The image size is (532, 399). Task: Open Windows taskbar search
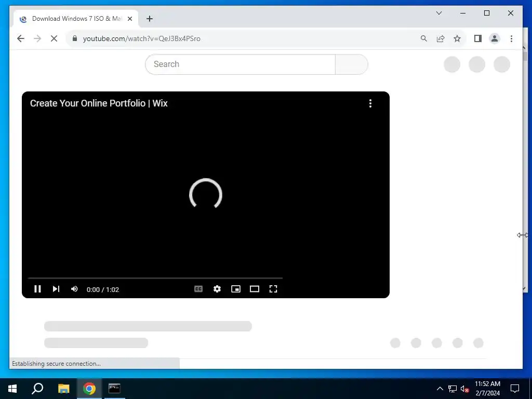point(37,389)
